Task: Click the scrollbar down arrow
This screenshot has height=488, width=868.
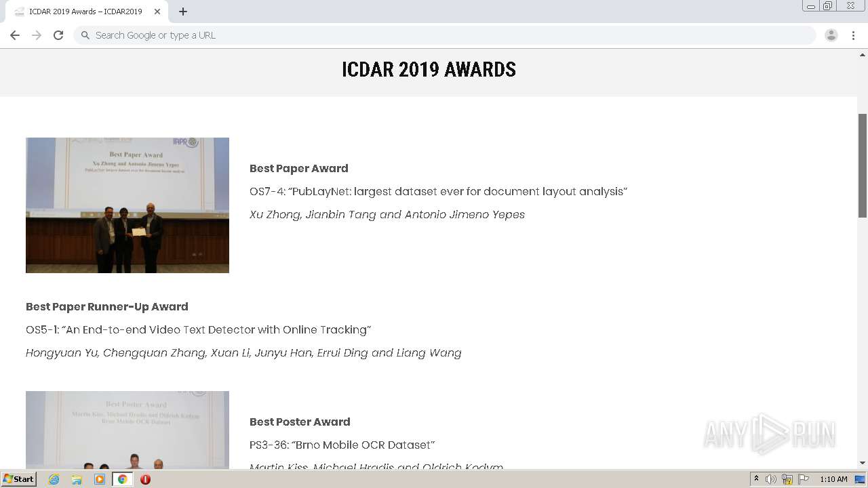Action: (x=863, y=464)
